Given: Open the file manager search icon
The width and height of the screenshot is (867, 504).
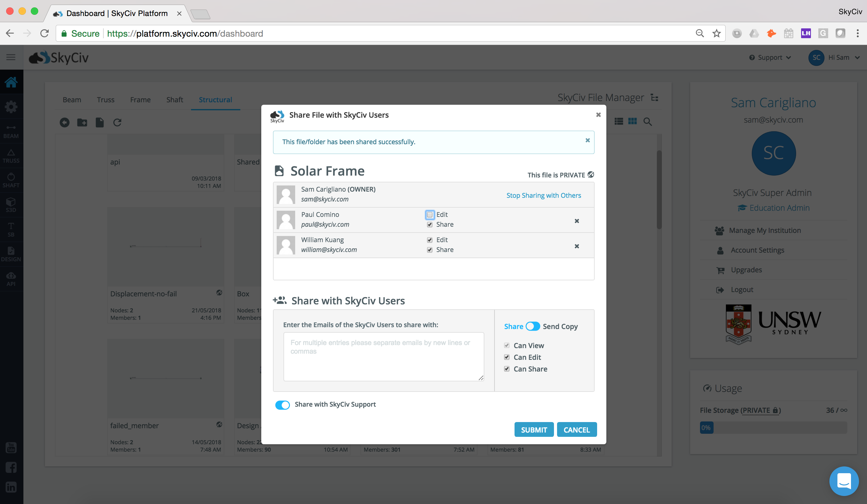Looking at the screenshot, I should (648, 122).
